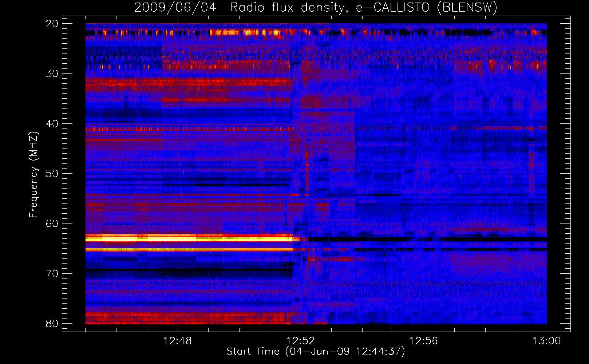589x364 pixels.
Task: Click the '60' frequency tick label
Action: pyautogui.click(x=52, y=223)
